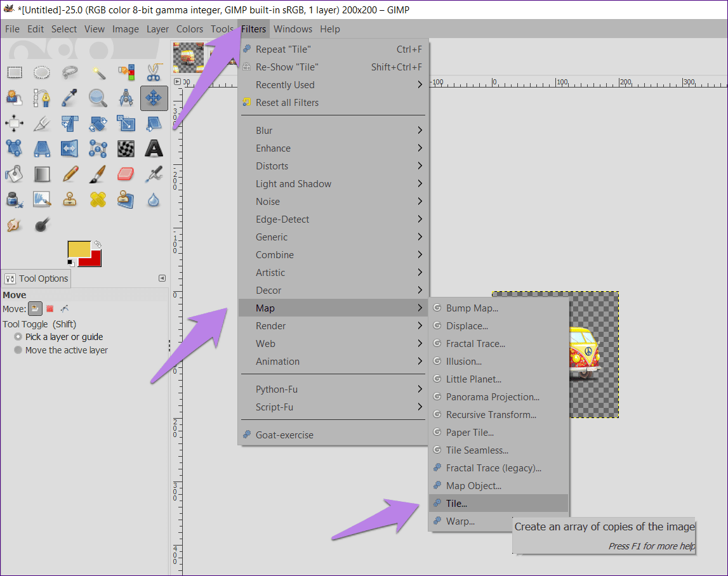Choose the Text tool
The height and width of the screenshot is (576, 728).
coord(154,149)
